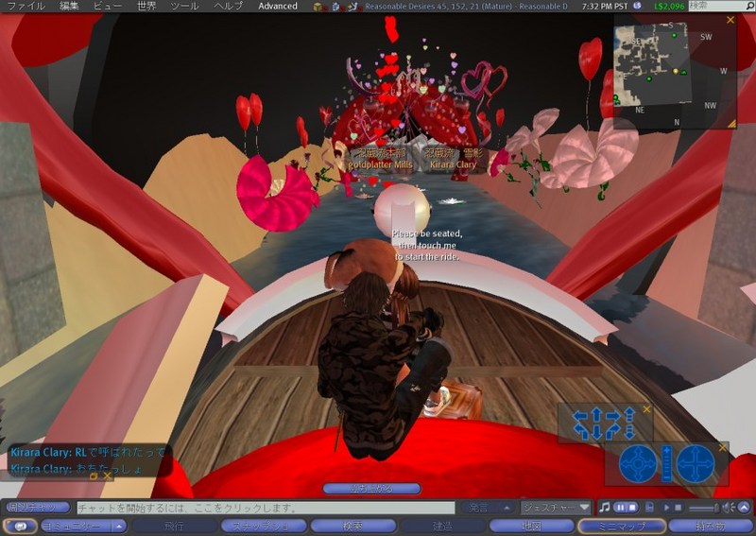This screenshot has height=536, width=756.
Task: Click the camera pan joystick
Action: coord(696,463)
